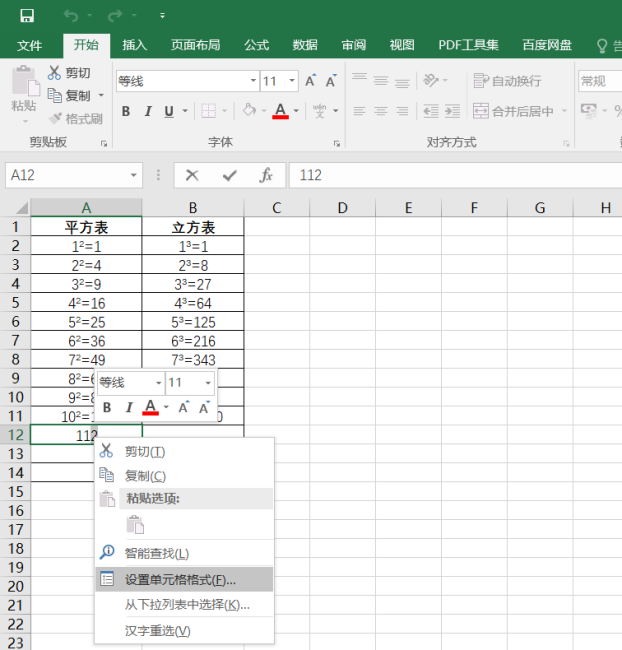Toggle Underline in the ribbon
Viewport: 622px width, 650px height.
[x=169, y=111]
